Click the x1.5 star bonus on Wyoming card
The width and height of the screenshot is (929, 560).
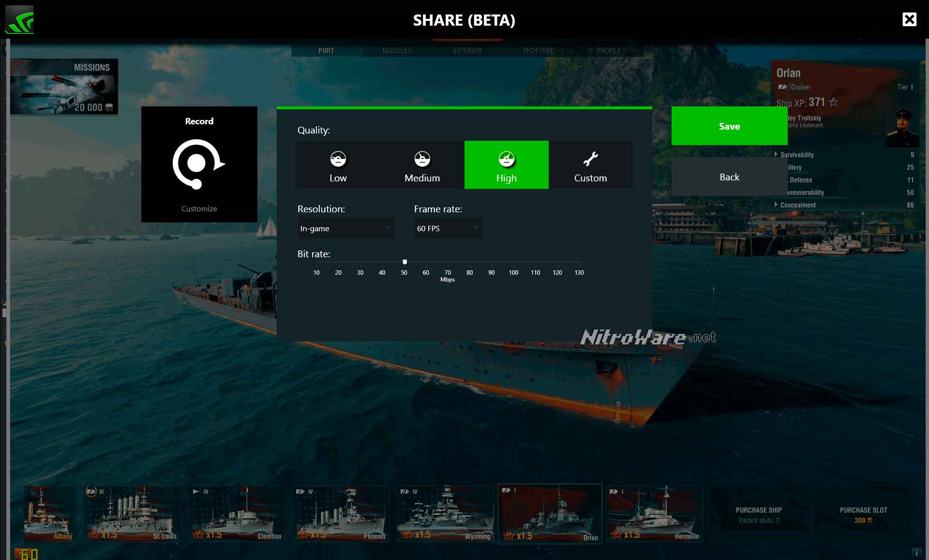[x=416, y=534]
